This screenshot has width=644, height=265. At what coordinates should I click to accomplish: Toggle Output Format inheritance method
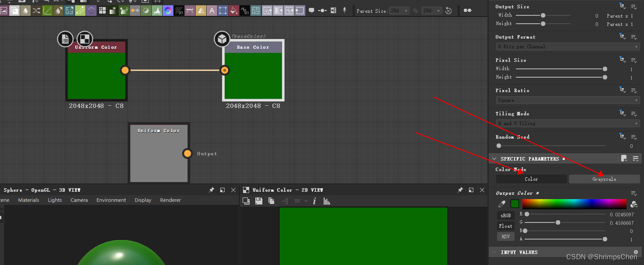[623, 37]
